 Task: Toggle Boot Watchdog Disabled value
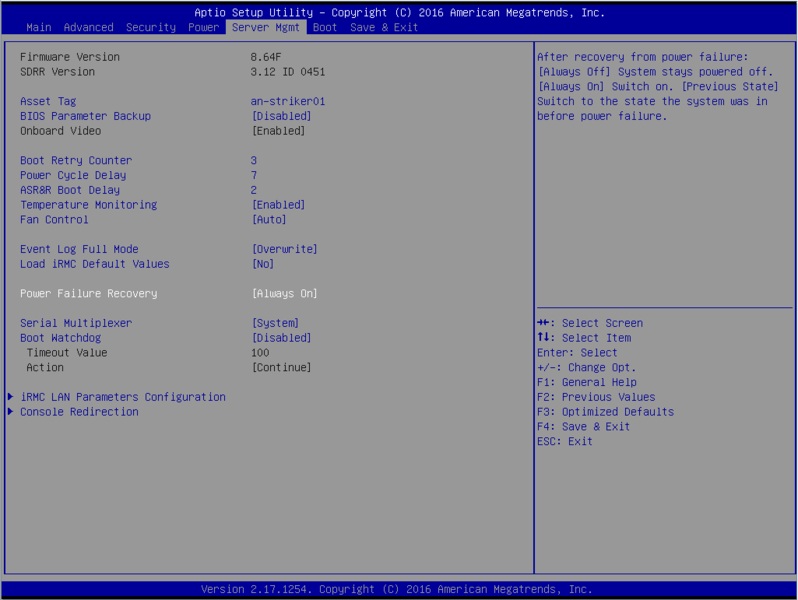(281, 338)
